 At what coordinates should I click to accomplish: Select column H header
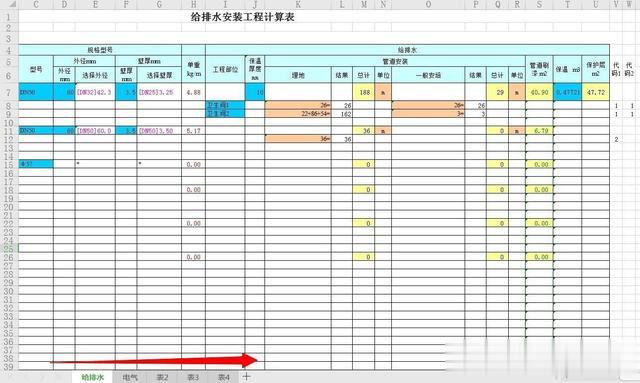193,4
